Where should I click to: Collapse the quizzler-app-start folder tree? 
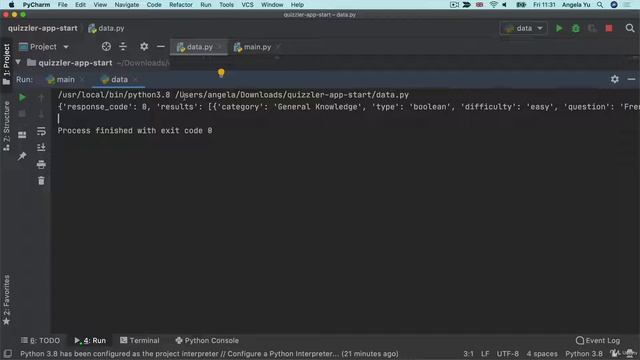click(x=18, y=62)
